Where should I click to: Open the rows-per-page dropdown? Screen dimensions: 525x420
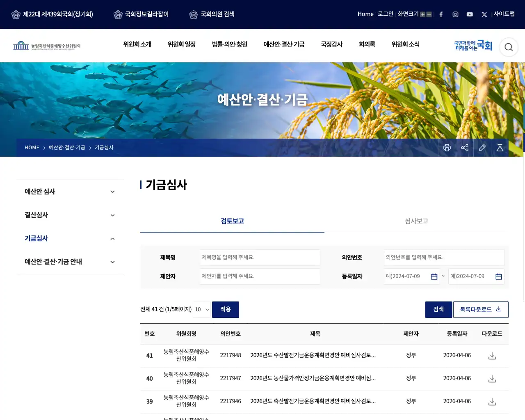click(202, 310)
